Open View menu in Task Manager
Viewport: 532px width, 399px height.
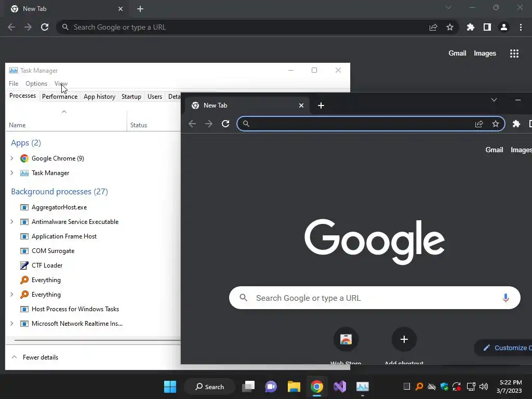(61, 84)
